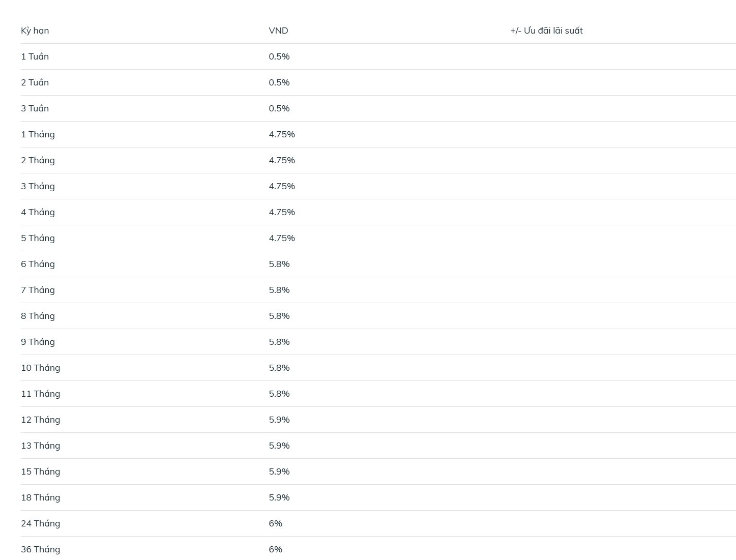The image size is (736, 560).
Task: Select the 9 Tháng term label
Action: point(38,342)
